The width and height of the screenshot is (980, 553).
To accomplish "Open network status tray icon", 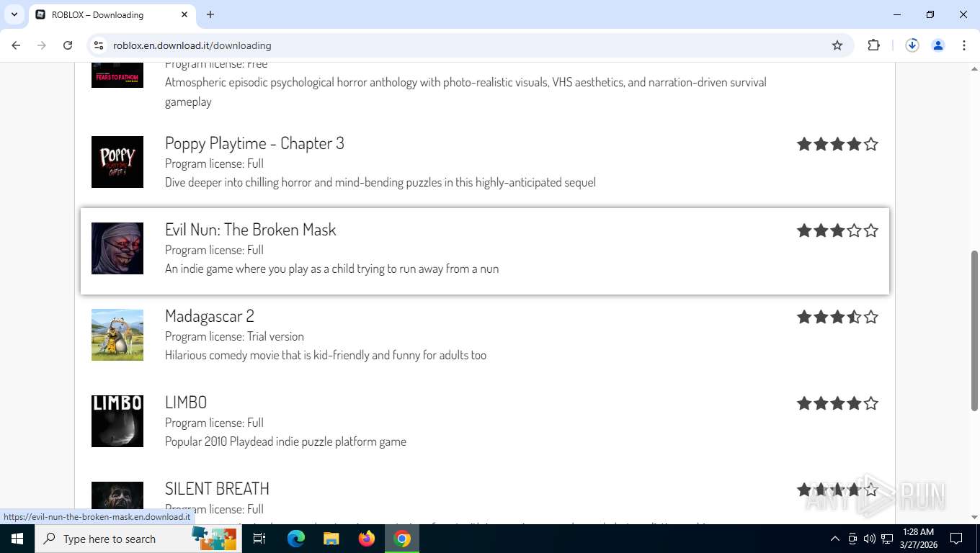I will (x=887, y=539).
